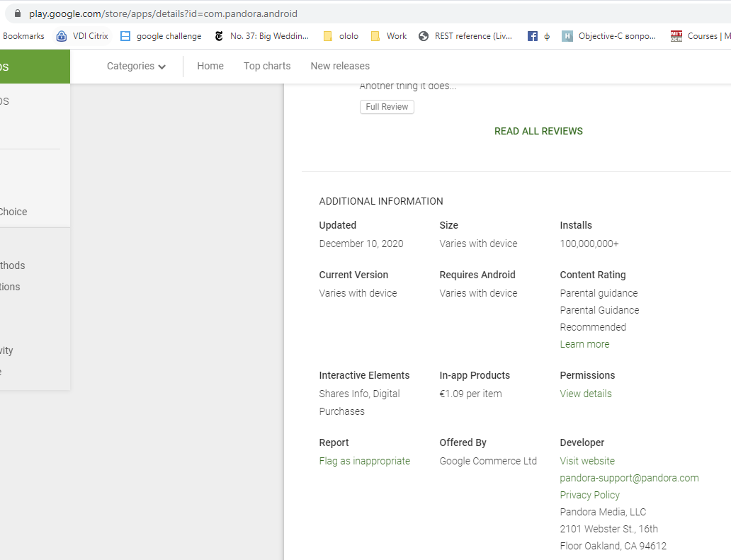
Task: Go to the Home tab
Action: click(210, 66)
